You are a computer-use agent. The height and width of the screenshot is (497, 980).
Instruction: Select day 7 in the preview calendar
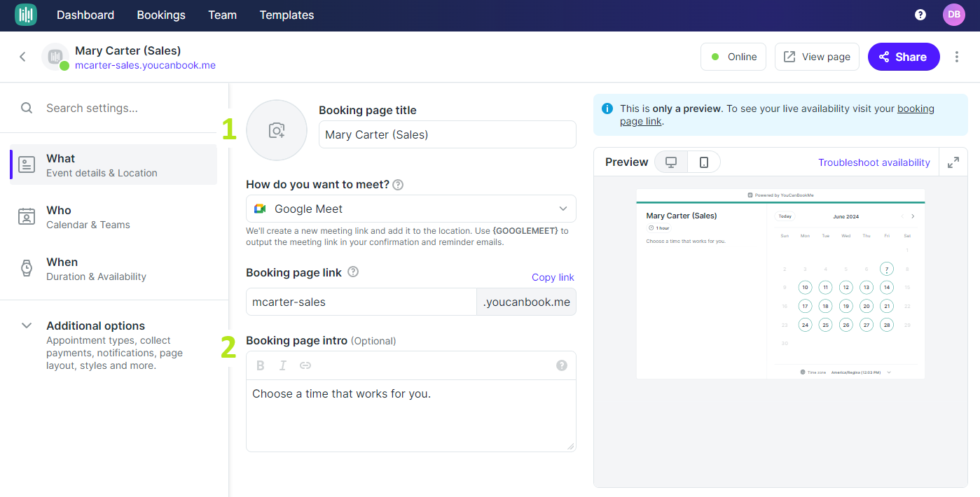pyautogui.click(x=887, y=269)
